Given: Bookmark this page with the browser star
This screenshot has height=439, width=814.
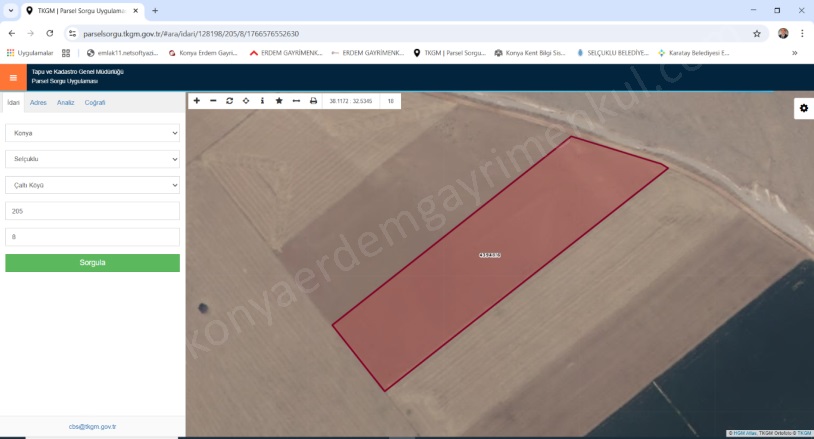Looking at the screenshot, I should coord(757,33).
